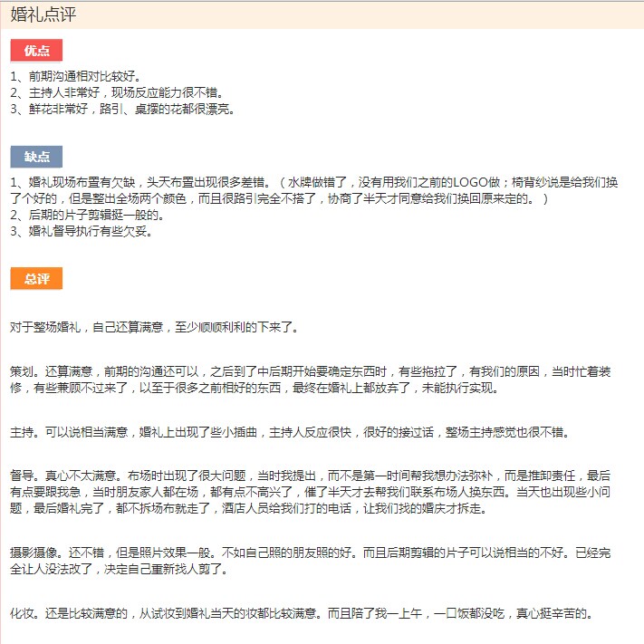Click the text 决定自己重新找人剪了
644x644 pixels.
click(x=166, y=569)
